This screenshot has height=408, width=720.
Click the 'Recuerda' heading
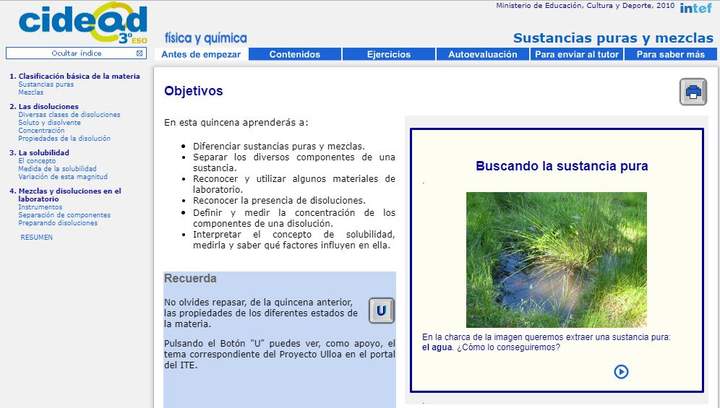pos(190,279)
